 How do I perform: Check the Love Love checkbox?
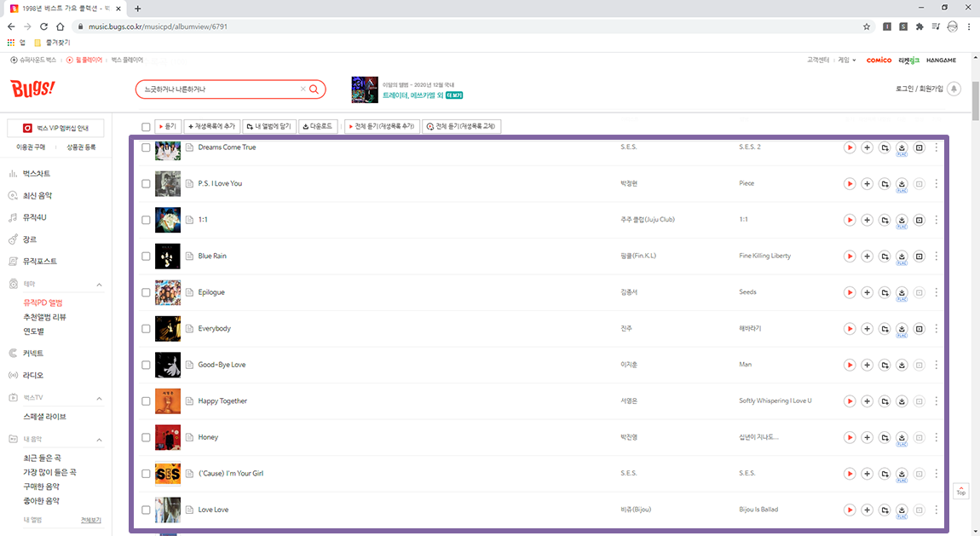click(x=146, y=510)
